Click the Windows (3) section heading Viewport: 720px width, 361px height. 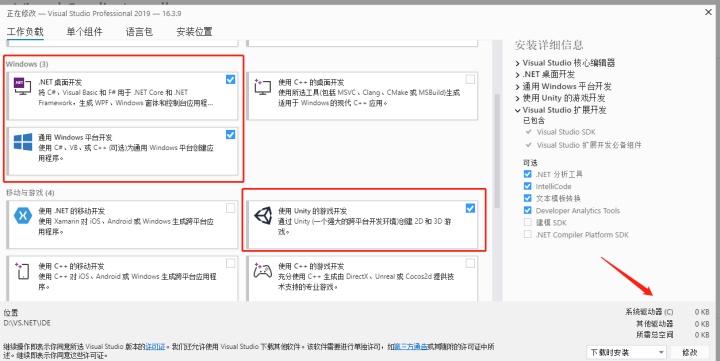(x=27, y=64)
